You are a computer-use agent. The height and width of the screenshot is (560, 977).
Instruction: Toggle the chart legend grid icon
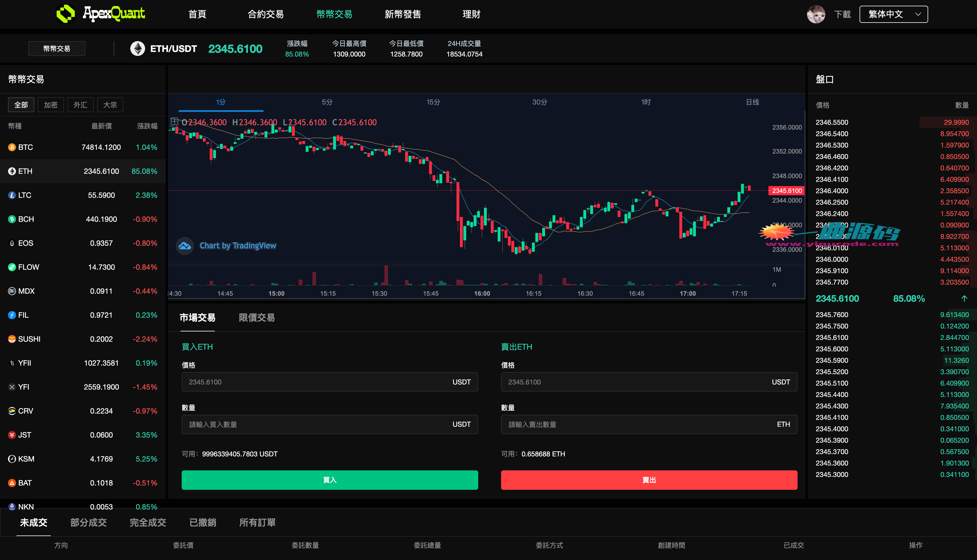pos(174,122)
